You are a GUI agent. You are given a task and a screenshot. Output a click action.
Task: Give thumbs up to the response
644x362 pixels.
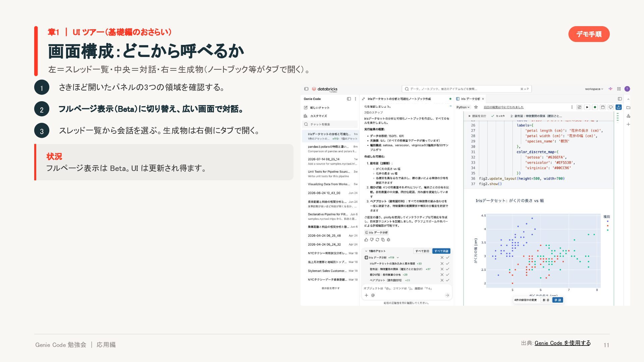click(x=366, y=240)
